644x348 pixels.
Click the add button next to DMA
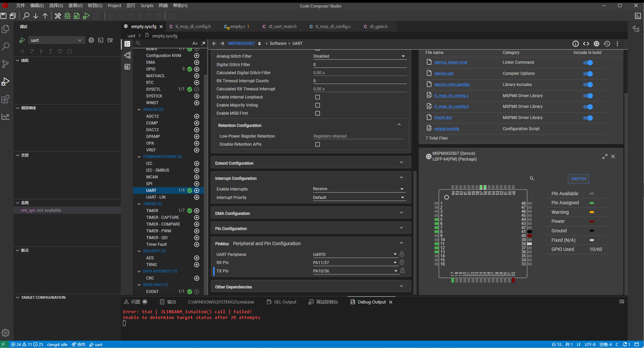pyautogui.click(x=197, y=62)
